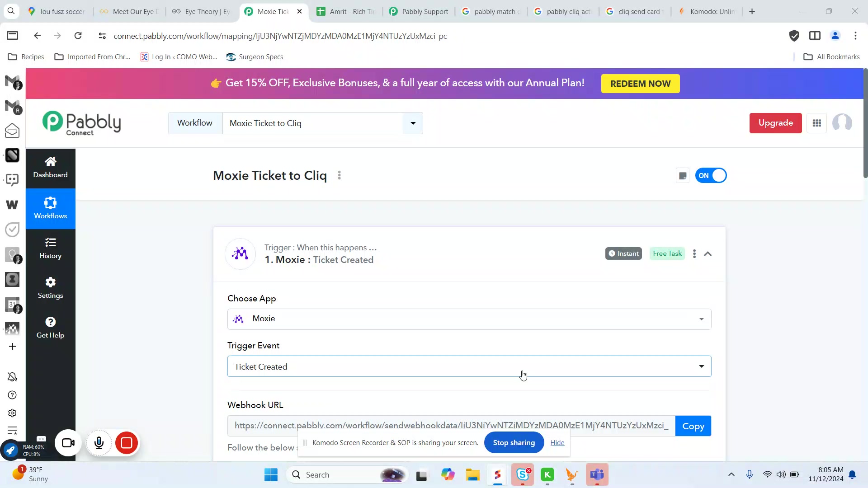This screenshot has height=488, width=868.
Task: Open the Dashboard in the Pabbly sidebar
Action: [50, 168]
